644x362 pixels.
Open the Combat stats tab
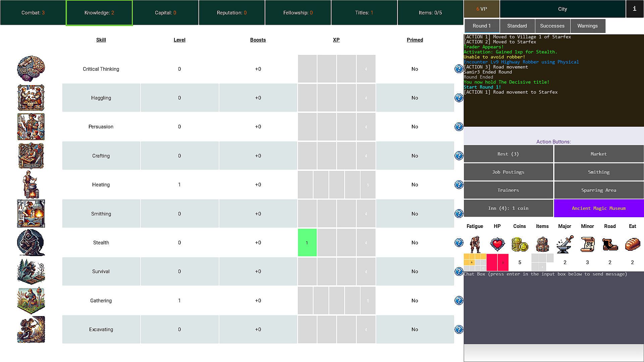(x=33, y=13)
